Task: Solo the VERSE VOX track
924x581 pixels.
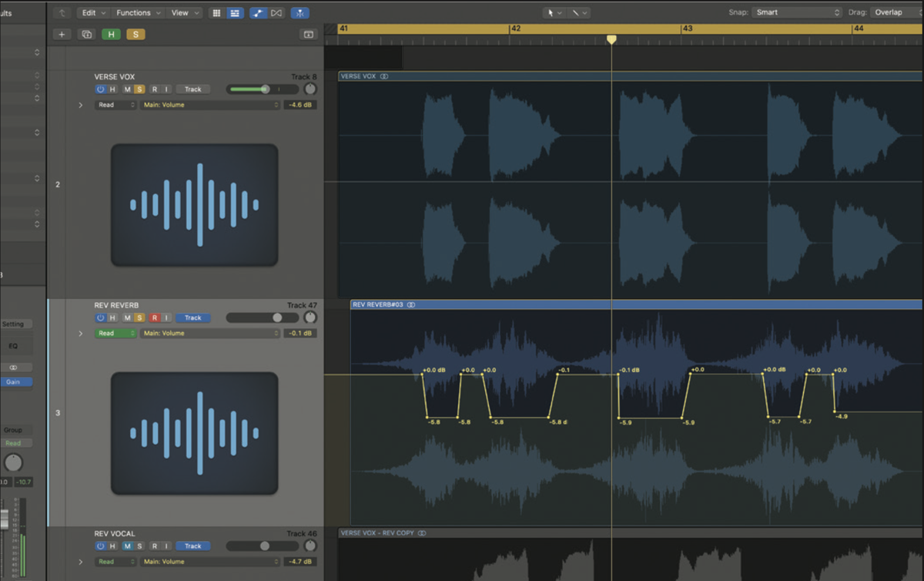Action: (139, 89)
